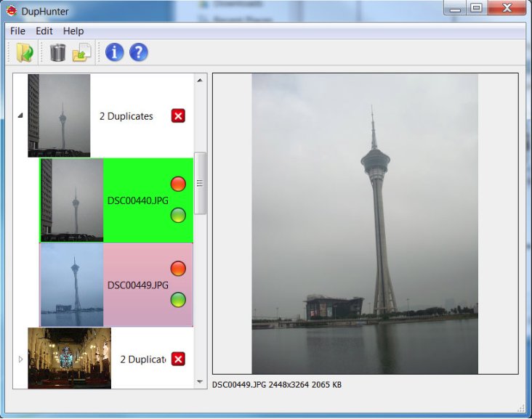Click the move files folder icon
Screen dimensions: 532x419
pyautogui.click(x=82, y=52)
